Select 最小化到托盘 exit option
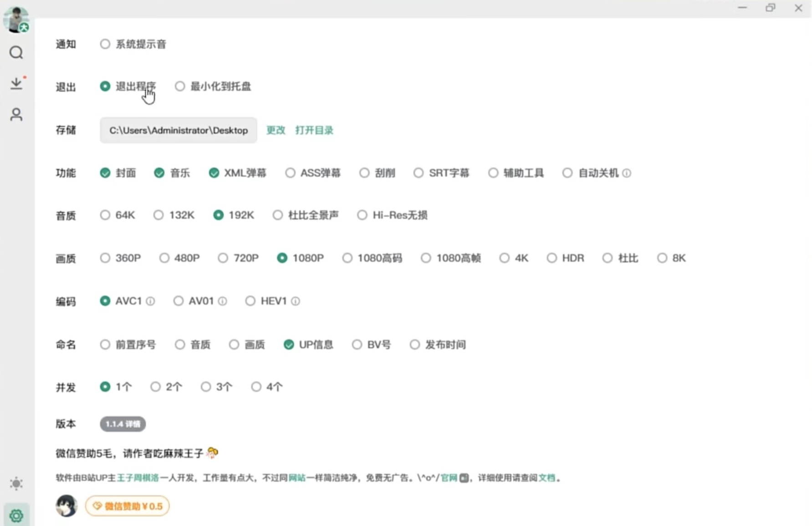Image resolution: width=812 pixels, height=526 pixels. pyautogui.click(x=180, y=86)
